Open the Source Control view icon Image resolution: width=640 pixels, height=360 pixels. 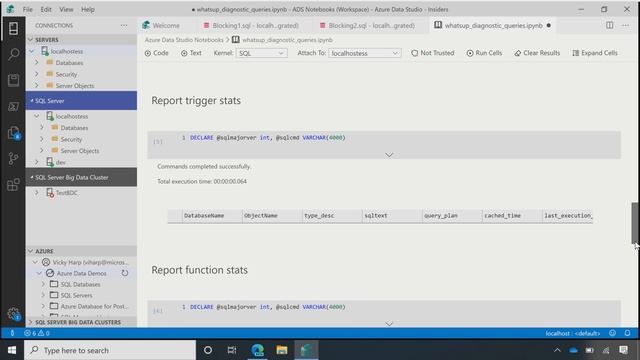(x=13, y=158)
